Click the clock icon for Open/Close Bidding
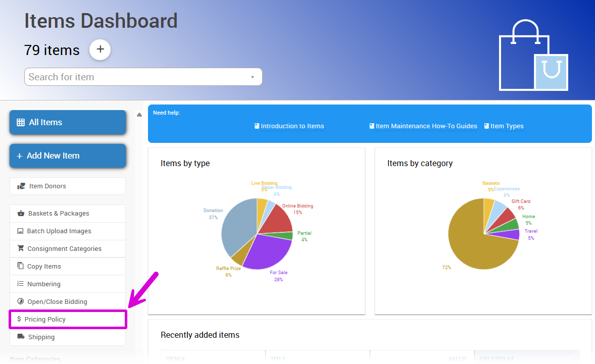Screen dimensions: 595x364 21,301
